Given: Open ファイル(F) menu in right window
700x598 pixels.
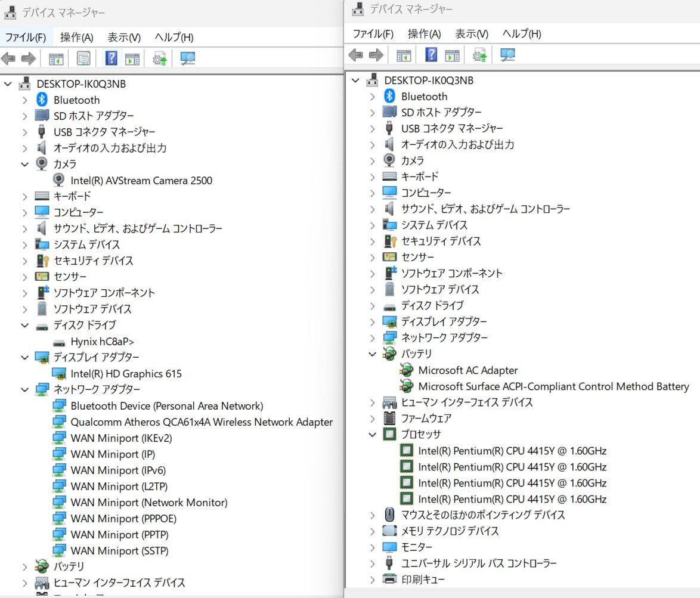Looking at the screenshot, I should point(373,34).
